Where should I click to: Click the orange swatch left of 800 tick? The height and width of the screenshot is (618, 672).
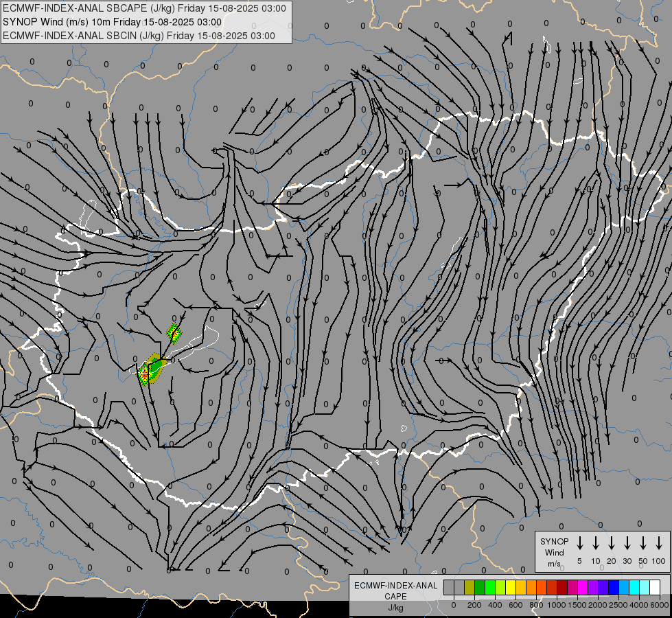click(531, 588)
